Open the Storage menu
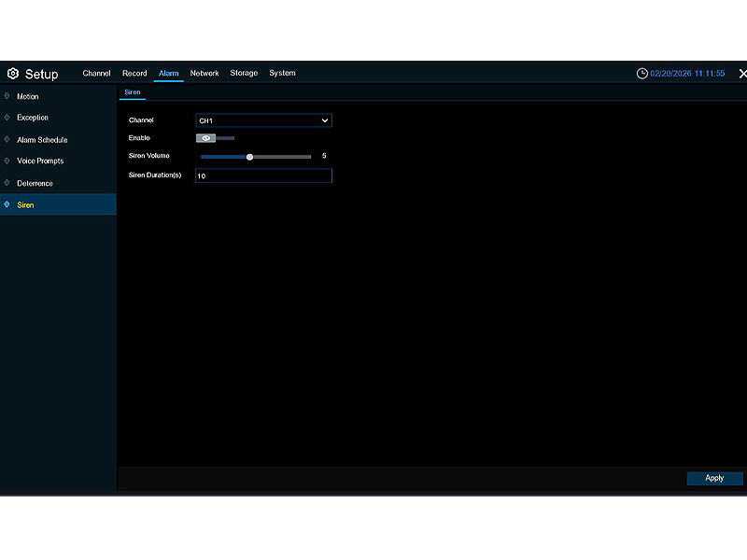 coord(244,73)
